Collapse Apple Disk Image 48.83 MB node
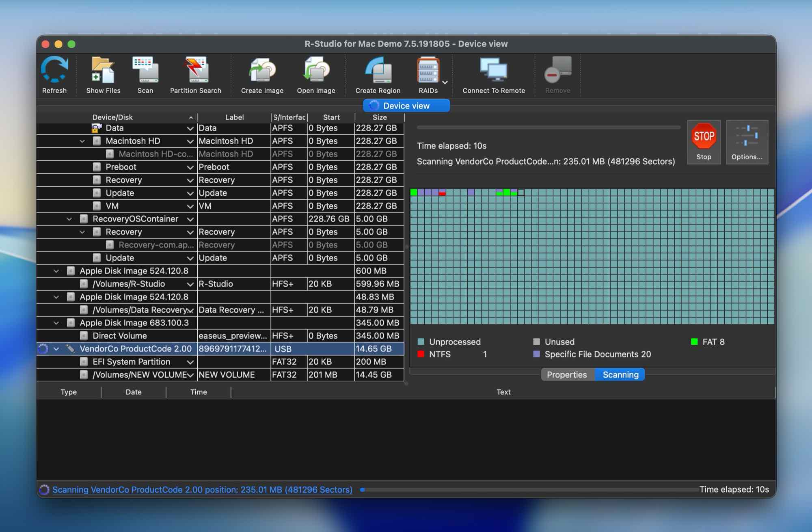 56,297
